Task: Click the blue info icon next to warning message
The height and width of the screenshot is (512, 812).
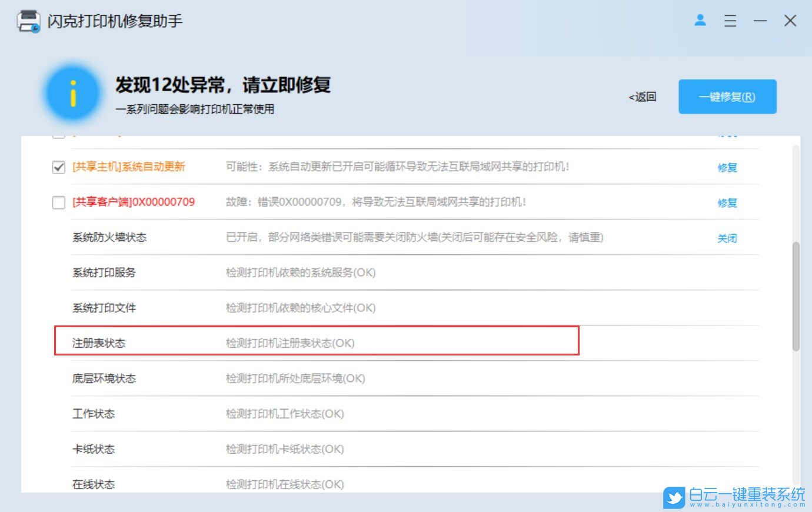Action: pos(72,94)
